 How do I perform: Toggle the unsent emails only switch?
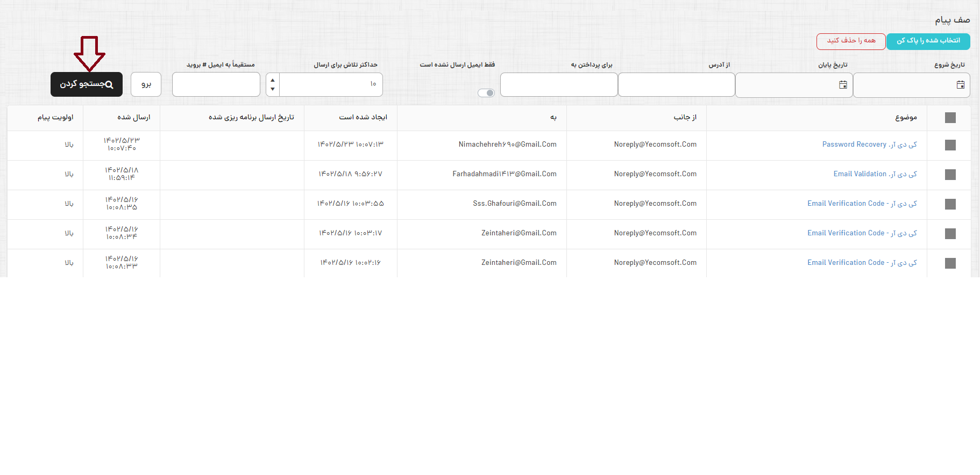pyautogui.click(x=486, y=93)
